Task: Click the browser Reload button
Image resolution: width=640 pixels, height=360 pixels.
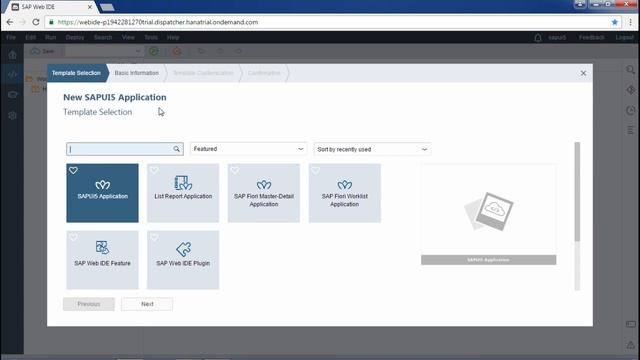Action: pos(36,22)
